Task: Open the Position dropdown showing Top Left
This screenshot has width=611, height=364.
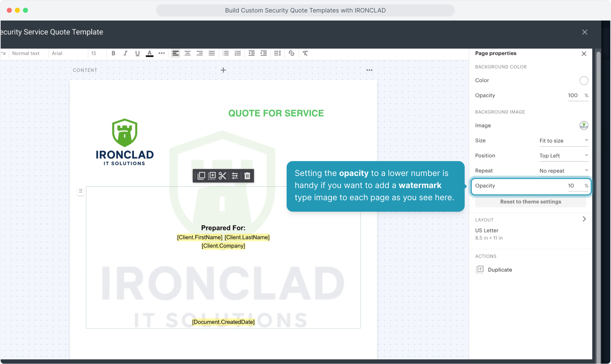Action: pos(563,156)
